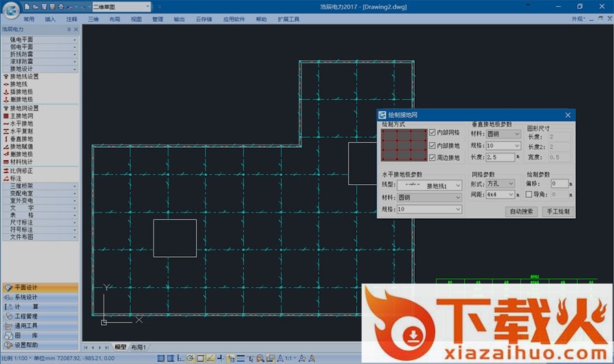This screenshot has width=614, height=364.
Task: Expand the 强电平面 section
Action: point(40,40)
